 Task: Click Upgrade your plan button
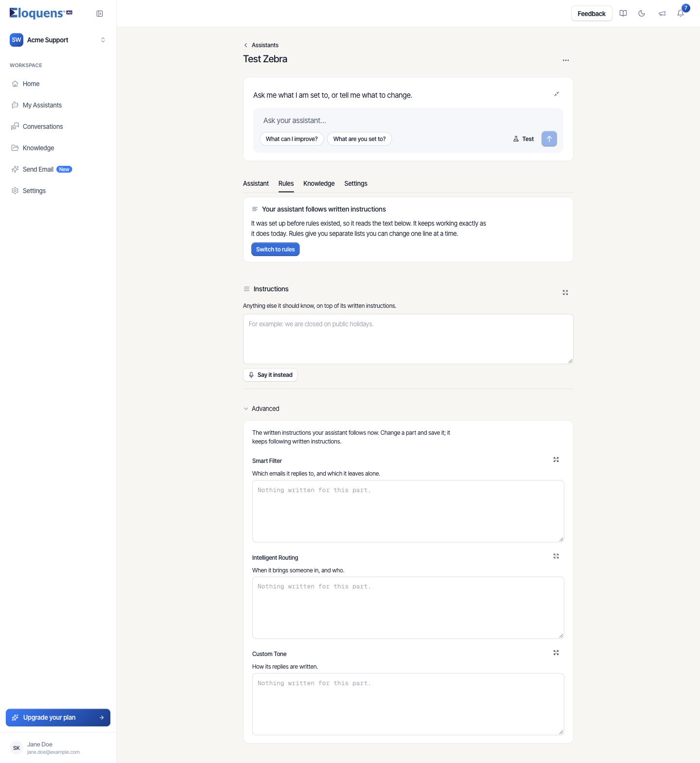click(x=58, y=717)
